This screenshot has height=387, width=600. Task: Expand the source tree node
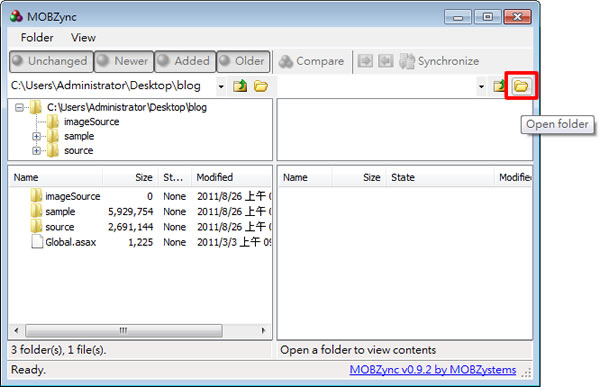point(36,151)
